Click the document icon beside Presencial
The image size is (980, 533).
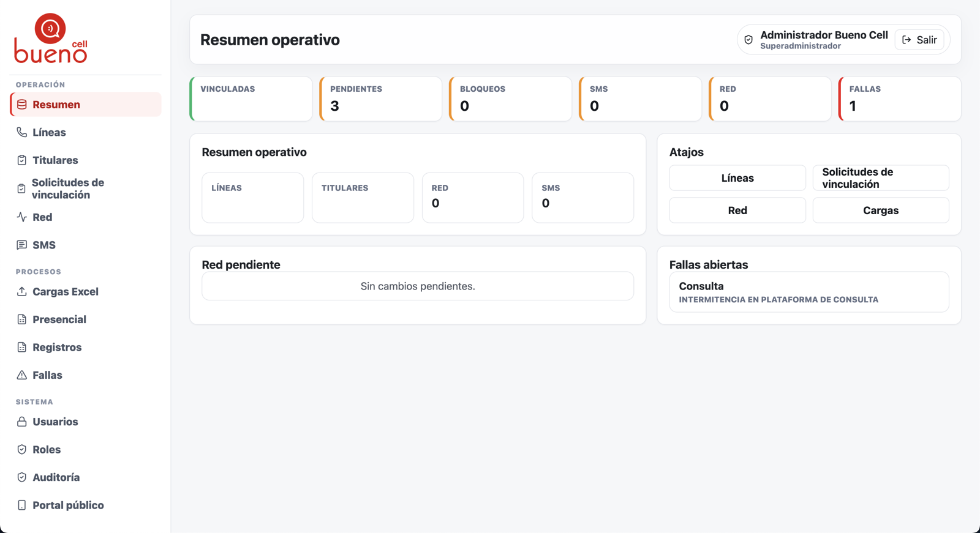22,319
